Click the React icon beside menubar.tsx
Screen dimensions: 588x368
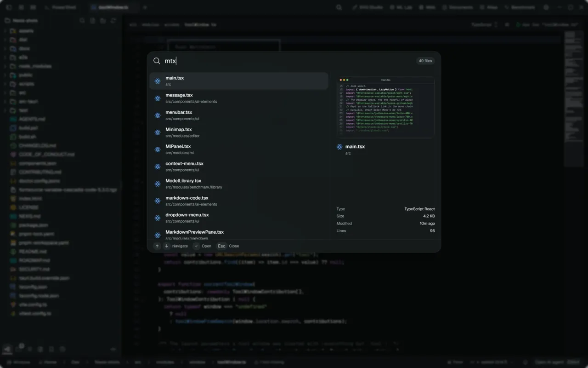pos(158,115)
